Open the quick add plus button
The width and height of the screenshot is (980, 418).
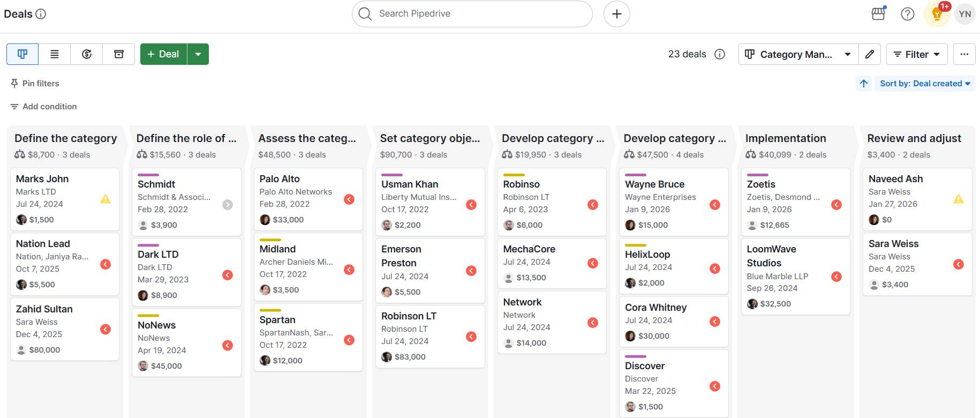click(x=617, y=14)
